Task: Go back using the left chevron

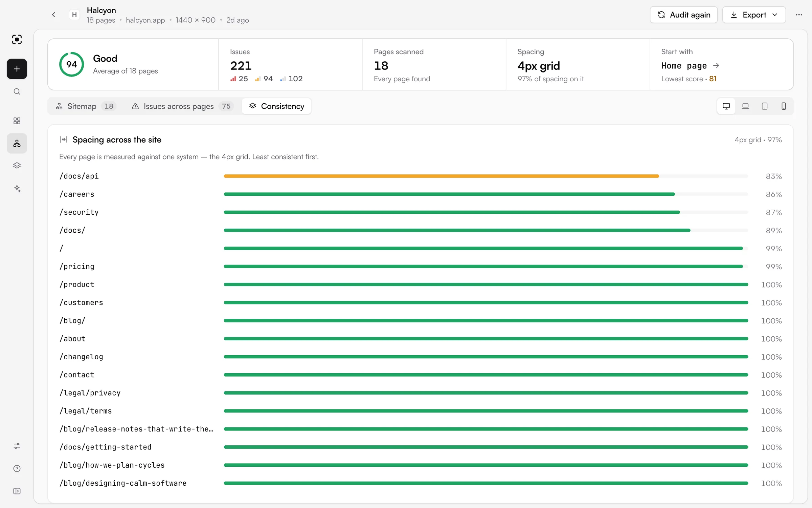Action: pyautogui.click(x=53, y=15)
